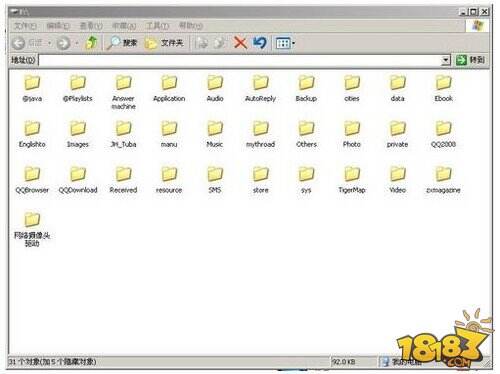This screenshot has height=374, width=500.
Task: Select the QQBrowser folder
Action: (x=32, y=180)
